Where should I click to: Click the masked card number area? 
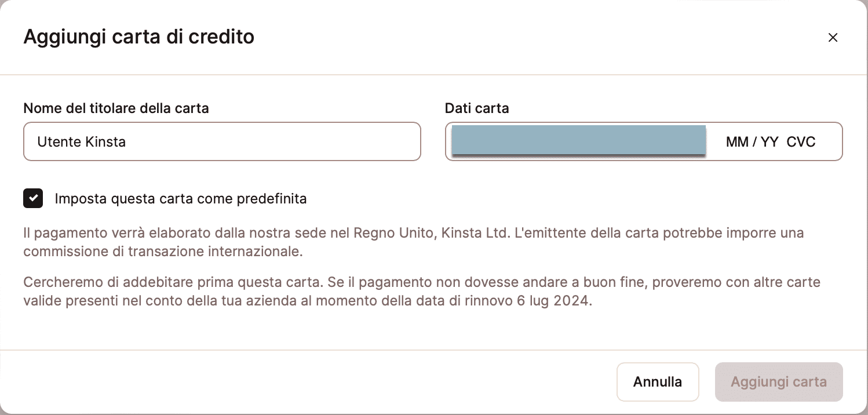578,141
